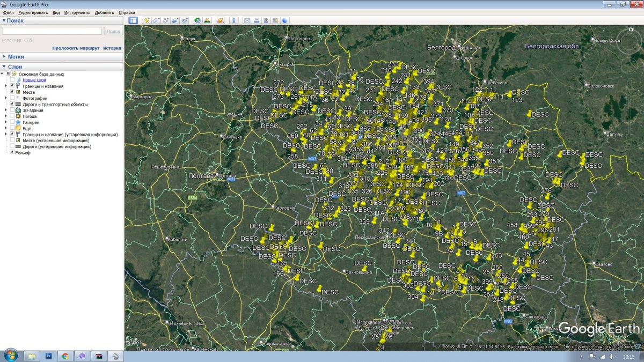Hide the sidebar with the panel icon

click(x=133, y=20)
